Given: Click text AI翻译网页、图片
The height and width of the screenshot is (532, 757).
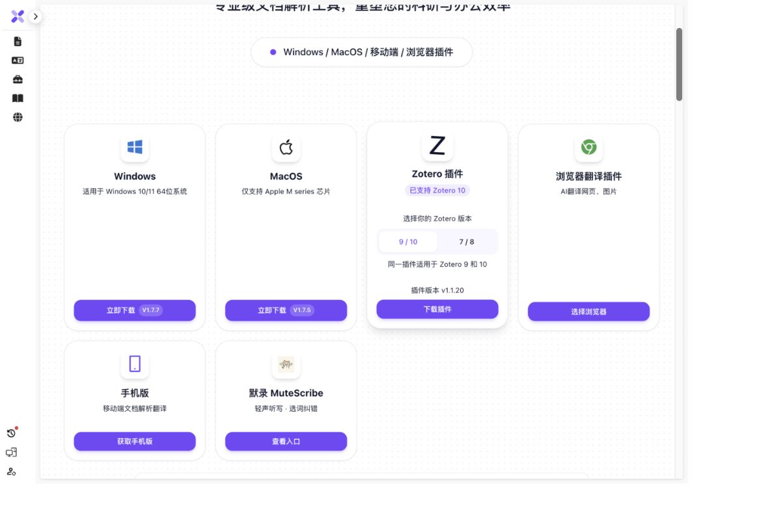Looking at the screenshot, I should point(588,191).
